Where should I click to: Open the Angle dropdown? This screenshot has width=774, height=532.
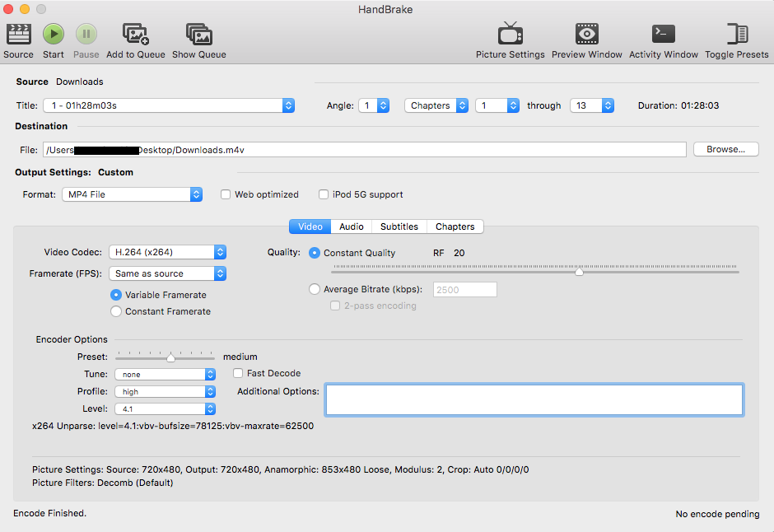374,105
